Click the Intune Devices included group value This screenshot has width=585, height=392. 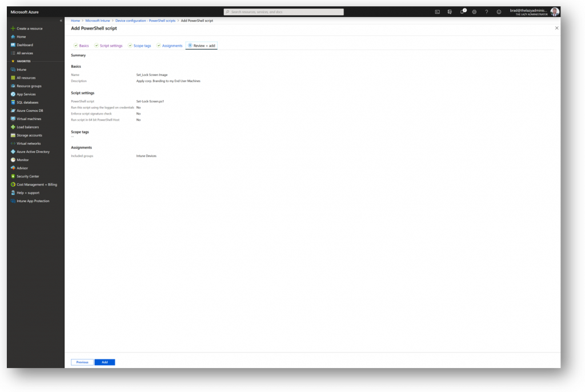click(x=146, y=156)
